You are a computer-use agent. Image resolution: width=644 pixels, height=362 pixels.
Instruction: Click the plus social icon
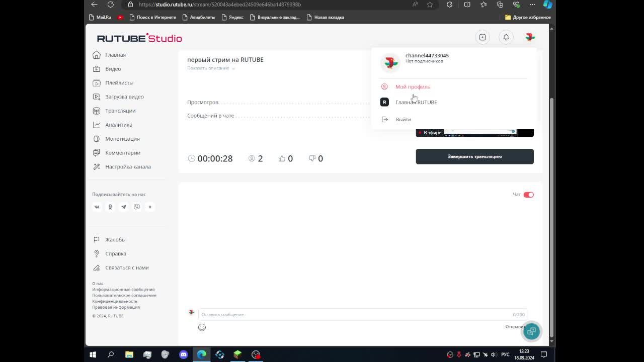150,207
